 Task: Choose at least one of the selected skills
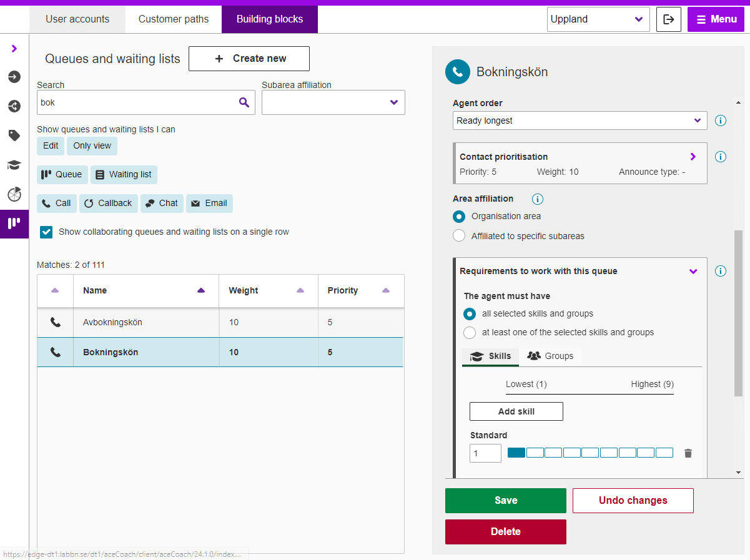click(x=470, y=332)
